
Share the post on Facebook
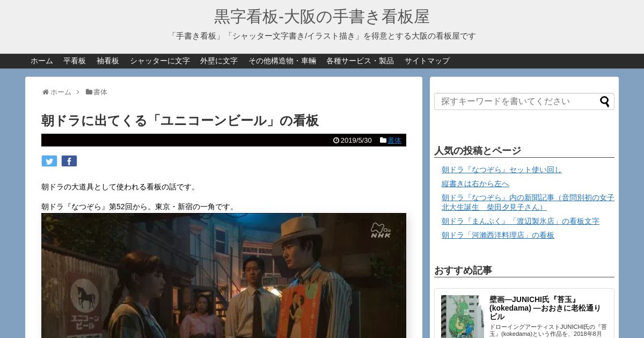(69, 161)
